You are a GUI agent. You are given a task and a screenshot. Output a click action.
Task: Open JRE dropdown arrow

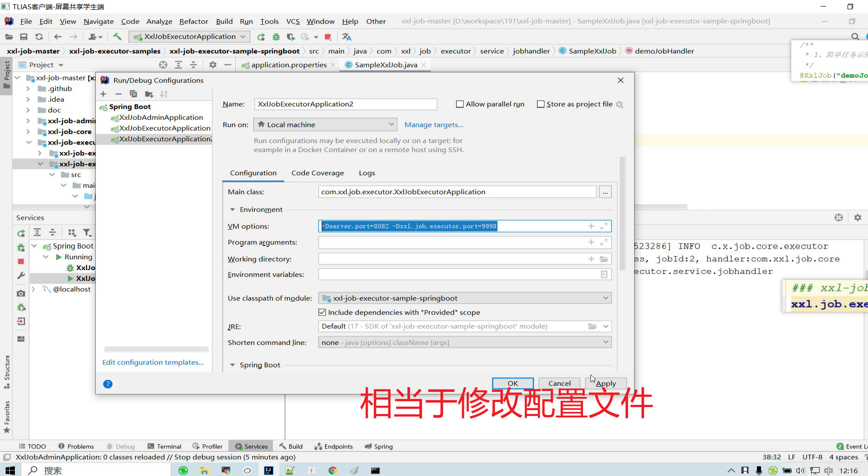605,326
